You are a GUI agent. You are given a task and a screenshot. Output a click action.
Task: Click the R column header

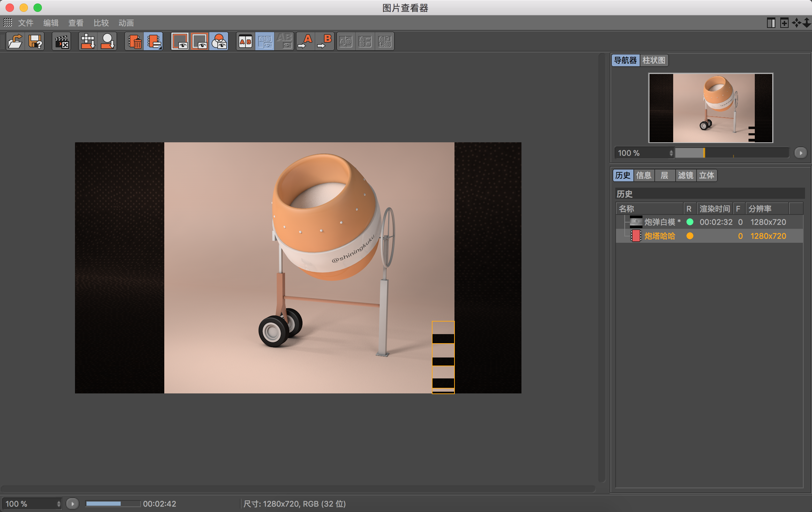pos(690,209)
